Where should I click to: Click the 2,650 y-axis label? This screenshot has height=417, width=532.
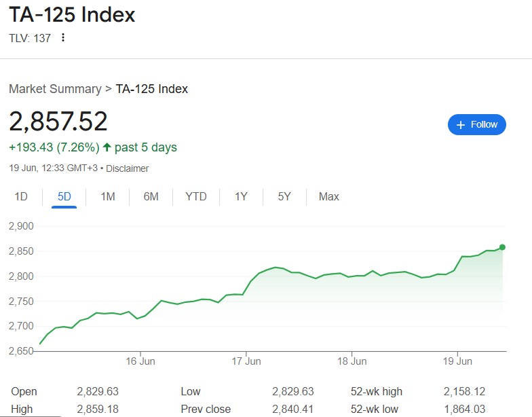pos(21,350)
